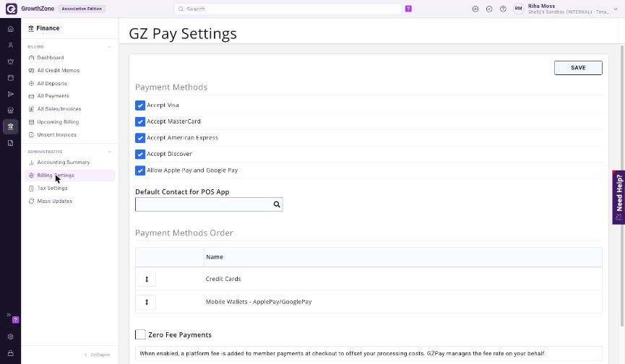Screen dimensions: 625x364
Task: Click the double-chevron expand rail icon
Action: (9, 315)
